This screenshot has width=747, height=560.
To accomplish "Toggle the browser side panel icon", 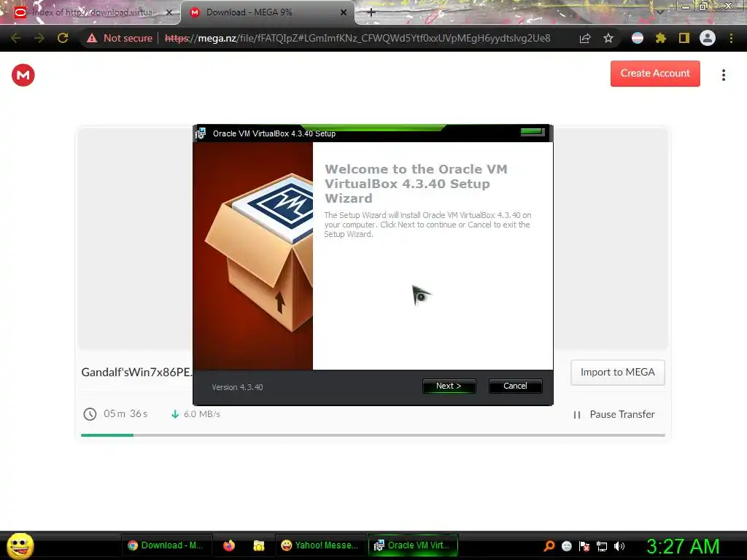I will coord(684,38).
